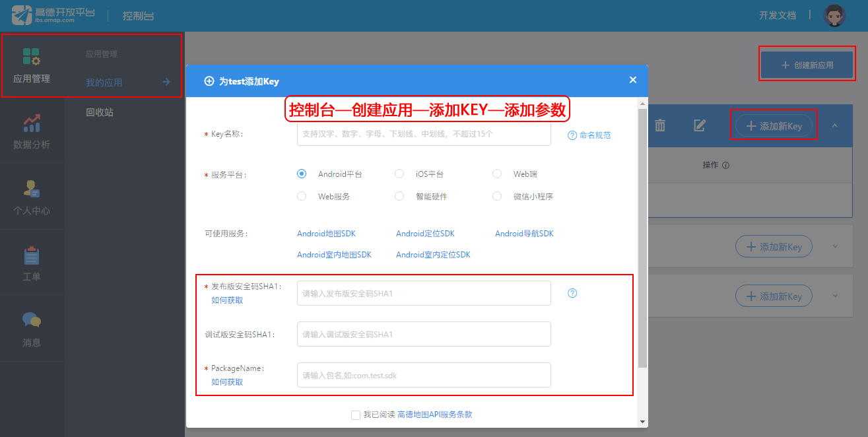Open the 数据分析 chart icon

[32, 123]
